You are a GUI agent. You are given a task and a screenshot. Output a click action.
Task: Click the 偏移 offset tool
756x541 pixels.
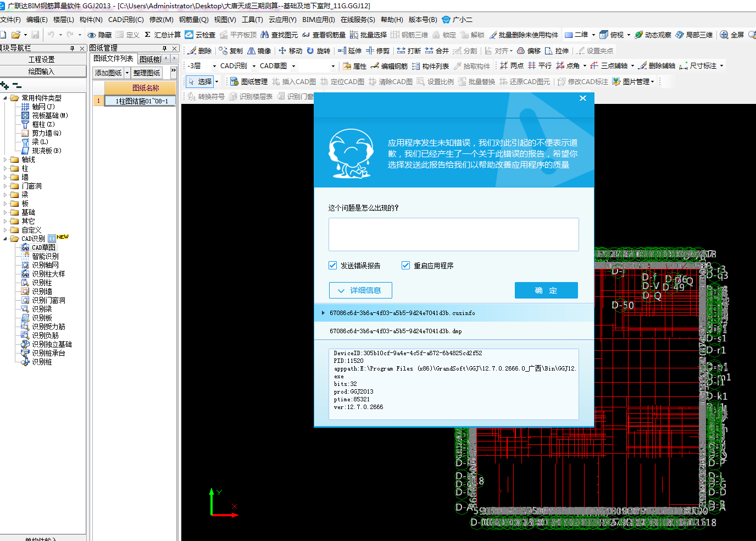point(529,51)
